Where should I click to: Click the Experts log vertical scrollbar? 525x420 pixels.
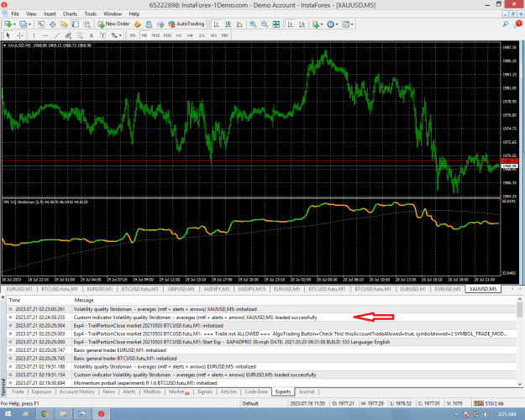(x=520, y=342)
